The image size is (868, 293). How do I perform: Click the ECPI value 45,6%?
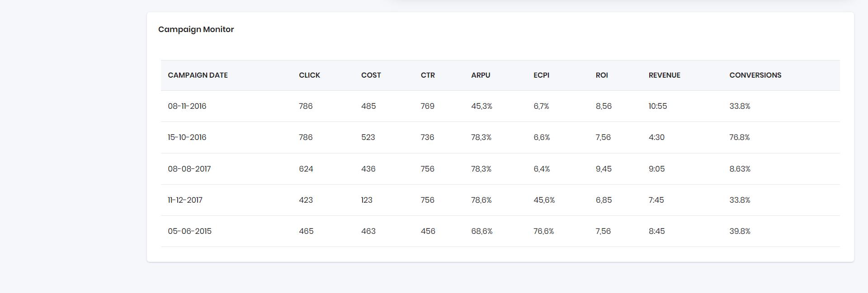coord(543,200)
